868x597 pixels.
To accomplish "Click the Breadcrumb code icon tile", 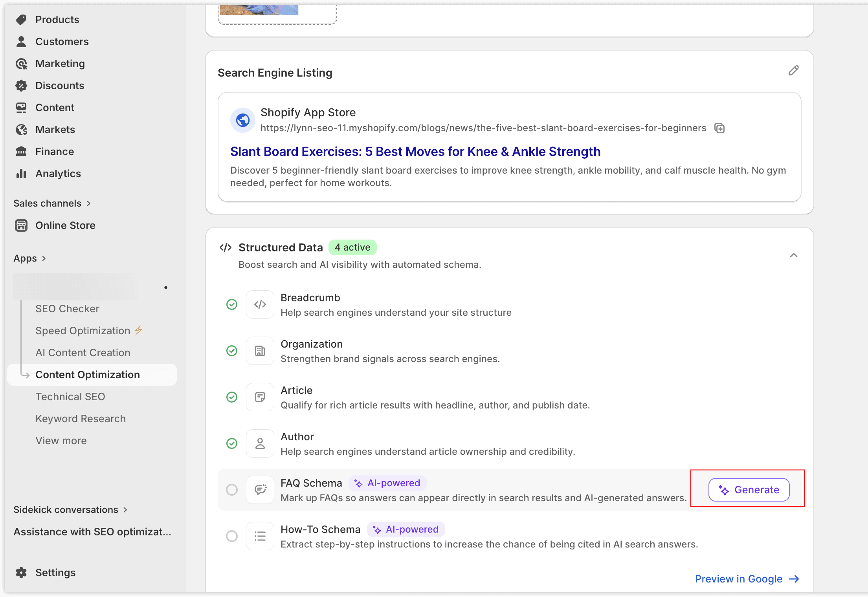I will [260, 304].
